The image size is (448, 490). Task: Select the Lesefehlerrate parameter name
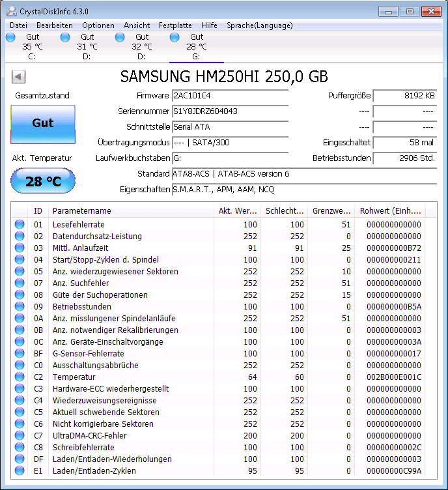[x=78, y=224]
